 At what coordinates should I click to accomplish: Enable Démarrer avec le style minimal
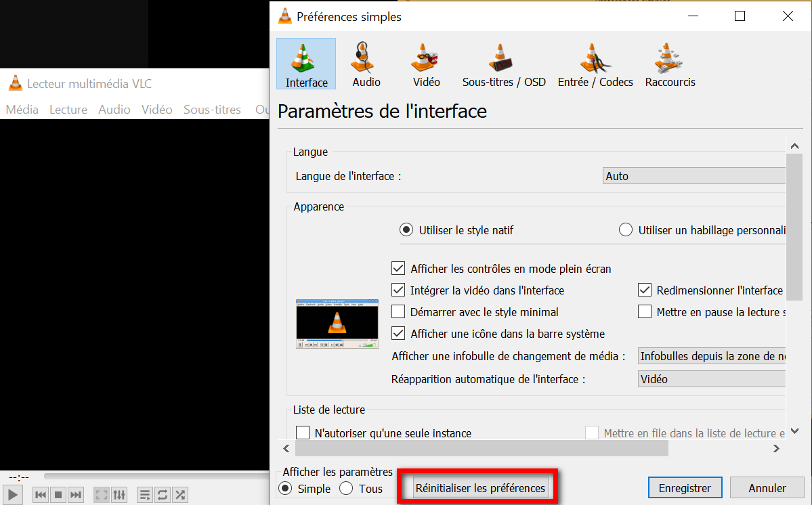click(399, 312)
